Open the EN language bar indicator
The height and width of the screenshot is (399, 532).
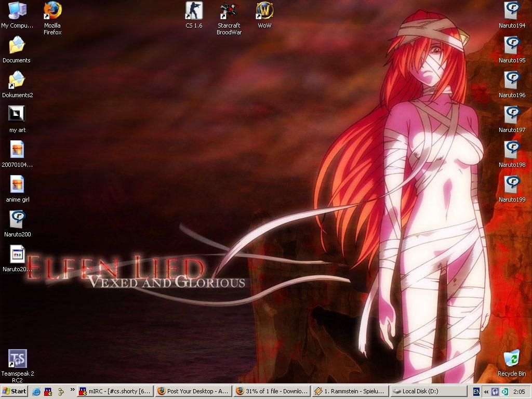pyautogui.click(x=476, y=392)
